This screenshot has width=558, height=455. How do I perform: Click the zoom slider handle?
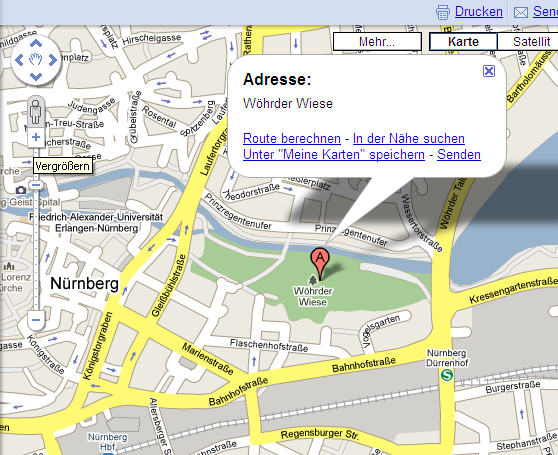tap(36, 185)
